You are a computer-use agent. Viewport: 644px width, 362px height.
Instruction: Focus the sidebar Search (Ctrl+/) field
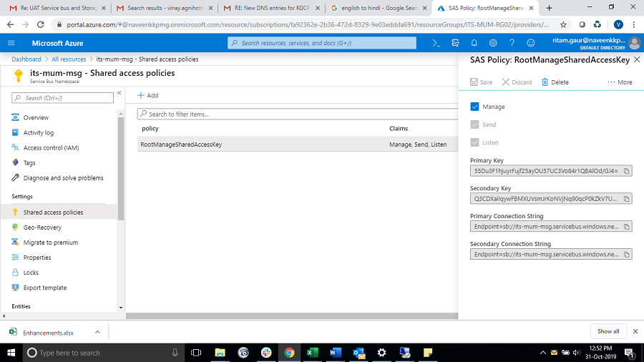tap(62, 98)
